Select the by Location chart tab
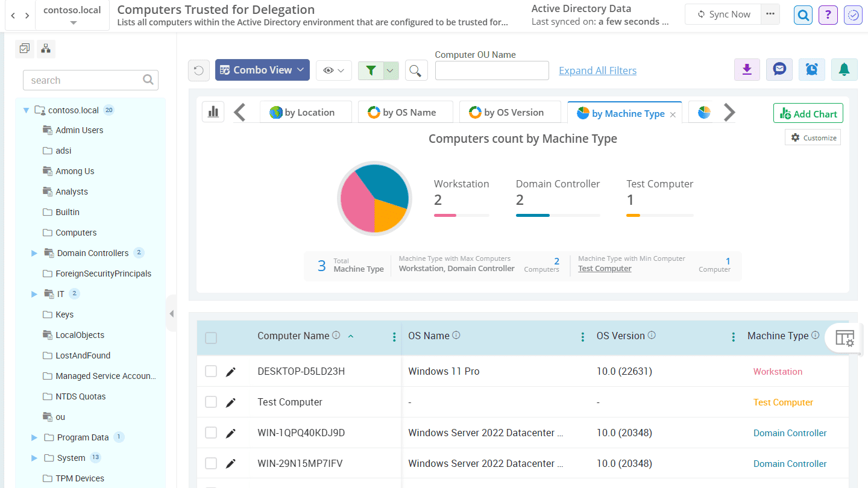This screenshot has width=868, height=488. (x=306, y=111)
